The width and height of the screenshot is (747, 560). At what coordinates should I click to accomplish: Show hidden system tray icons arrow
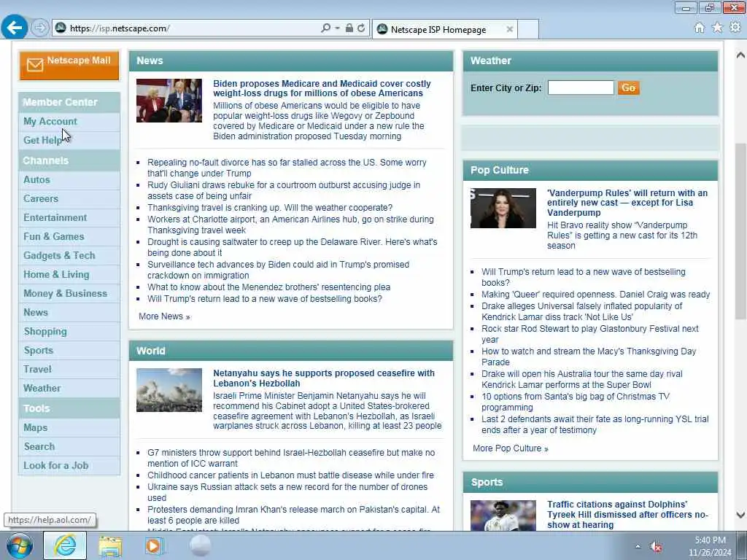point(638,546)
